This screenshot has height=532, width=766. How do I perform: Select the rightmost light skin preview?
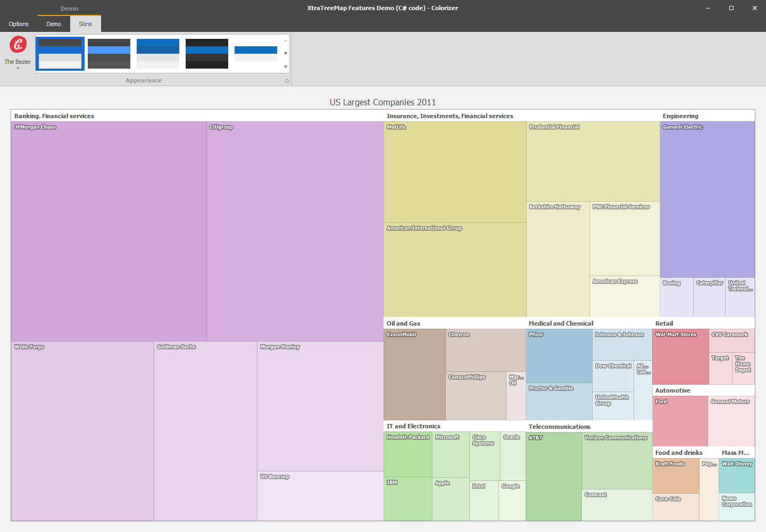click(x=256, y=53)
